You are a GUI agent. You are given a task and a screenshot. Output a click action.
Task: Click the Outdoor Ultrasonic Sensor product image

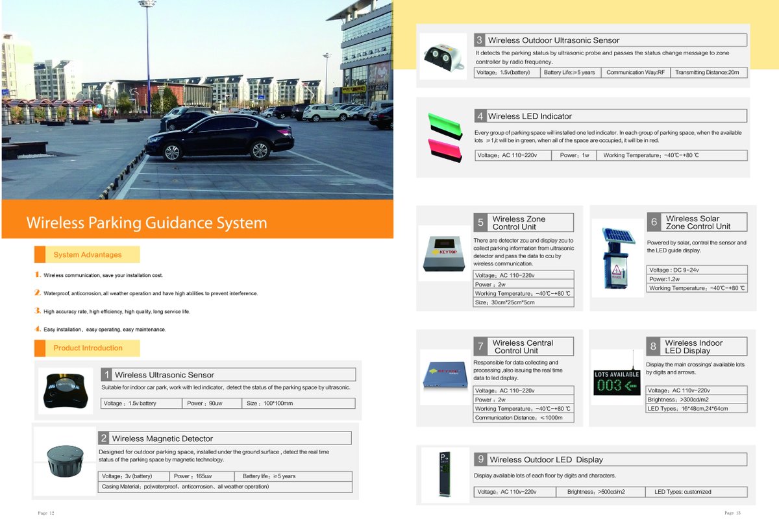(443, 56)
